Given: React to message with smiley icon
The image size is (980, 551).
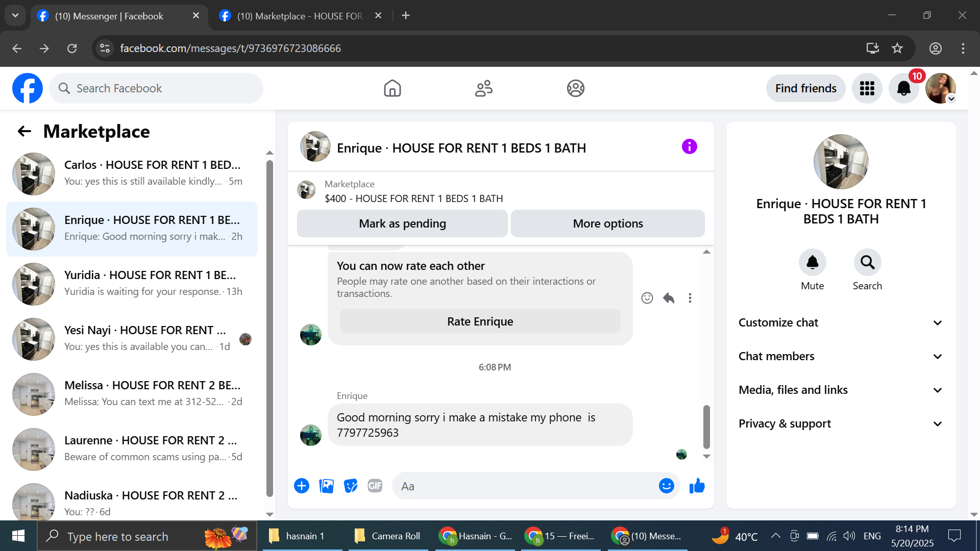Looking at the screenshot, I should click(647, 298).
